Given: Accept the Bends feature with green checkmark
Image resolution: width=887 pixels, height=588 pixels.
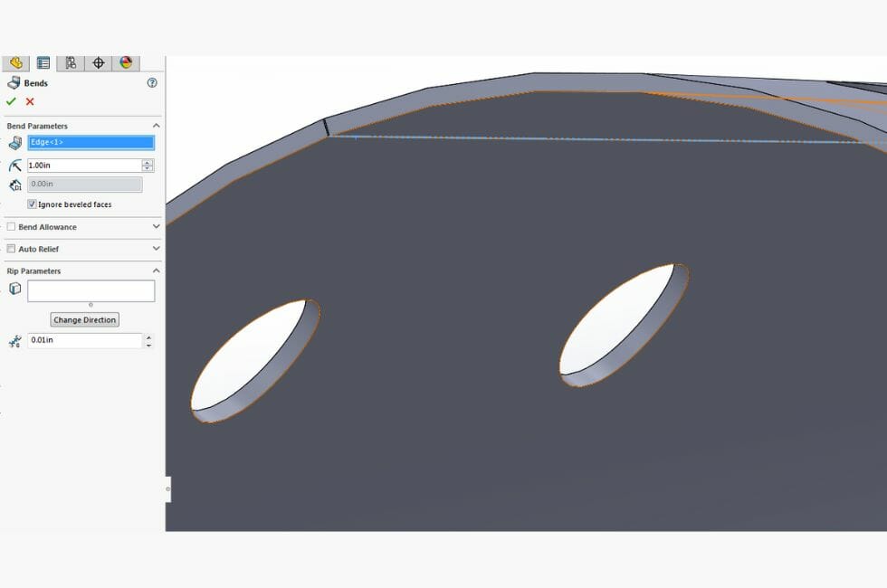Looking at the screenshot, I should (11, 101).
